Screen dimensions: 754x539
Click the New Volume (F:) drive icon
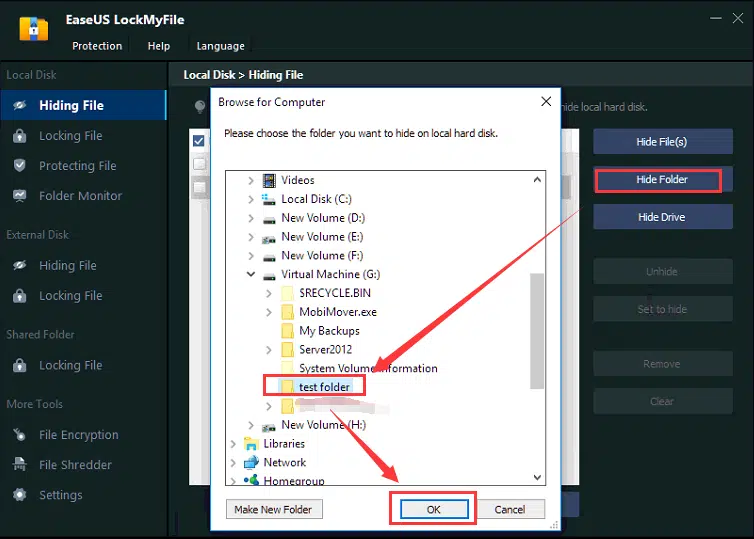269,257
